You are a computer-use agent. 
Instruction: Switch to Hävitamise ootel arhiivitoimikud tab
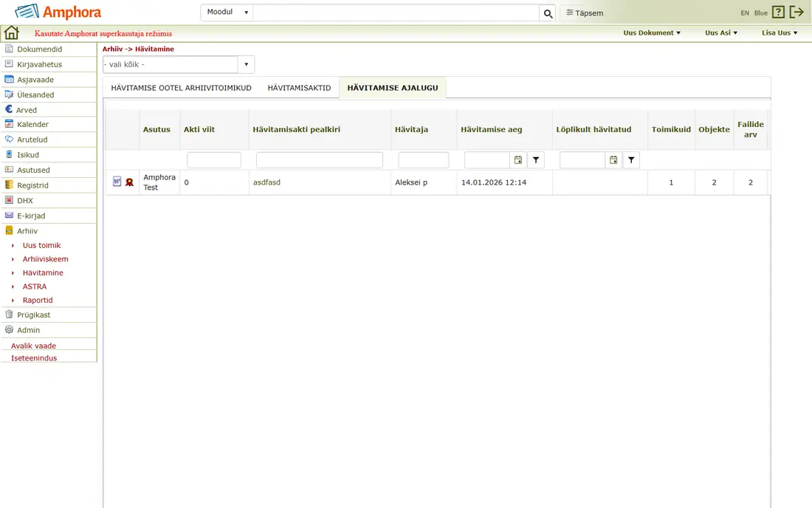click(182, 88)
